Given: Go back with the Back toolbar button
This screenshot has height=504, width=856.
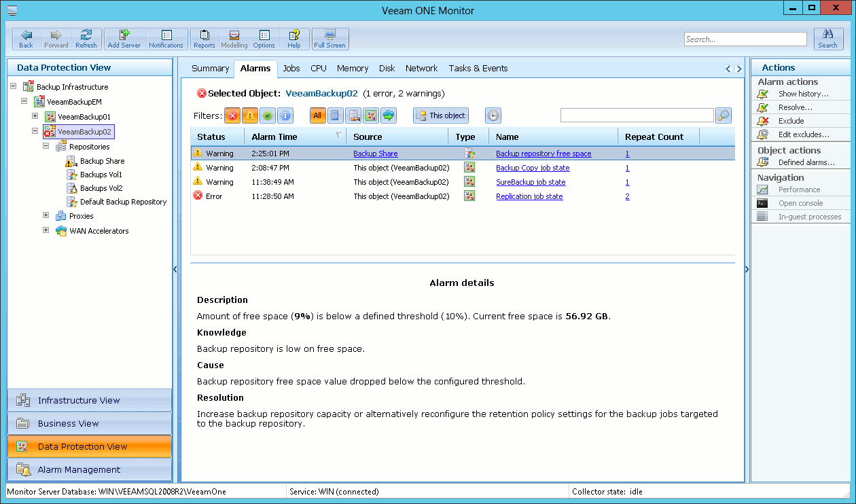Looking at the screenshot, I should (26, 39).
